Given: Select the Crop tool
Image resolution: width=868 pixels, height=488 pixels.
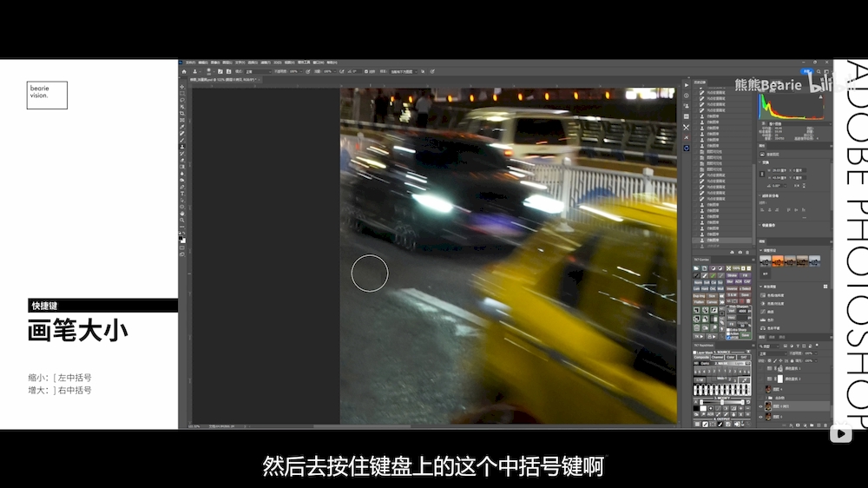Looking at the screenshot, I should 182,113.
